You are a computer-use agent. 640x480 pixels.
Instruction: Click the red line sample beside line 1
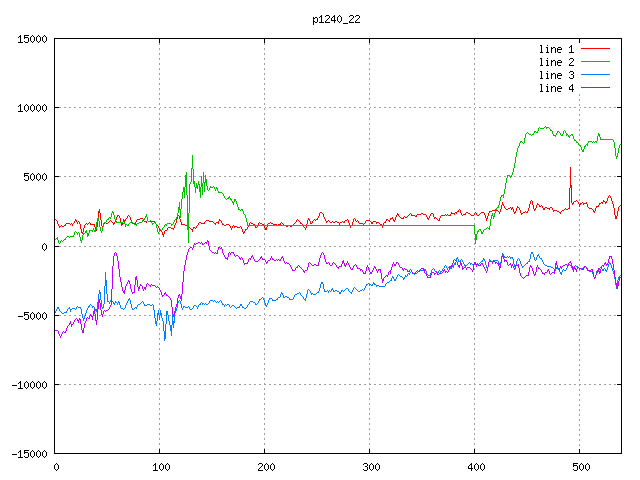[x=595, y=49]
